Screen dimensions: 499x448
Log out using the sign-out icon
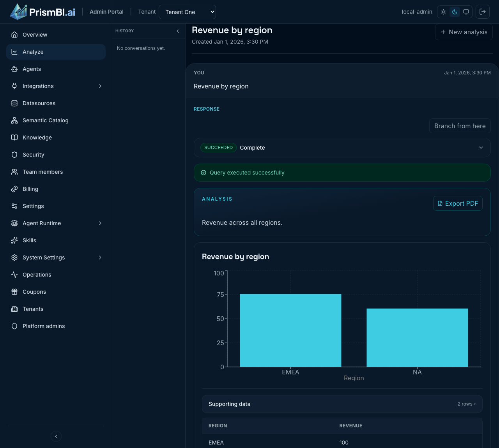coord(483,12)
